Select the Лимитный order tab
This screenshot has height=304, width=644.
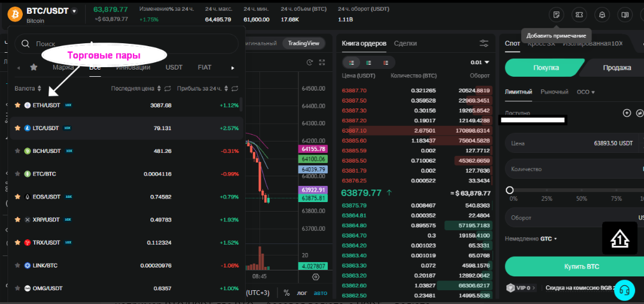tap(518, 92)
